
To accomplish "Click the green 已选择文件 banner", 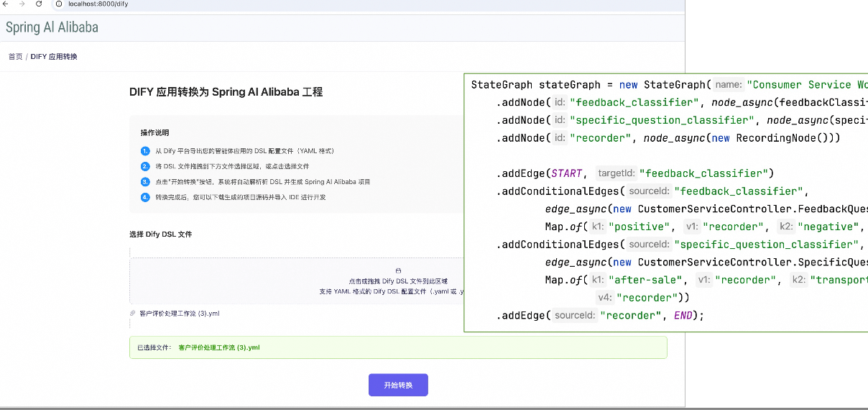I will pyautogui.click(x=398, y=347).
